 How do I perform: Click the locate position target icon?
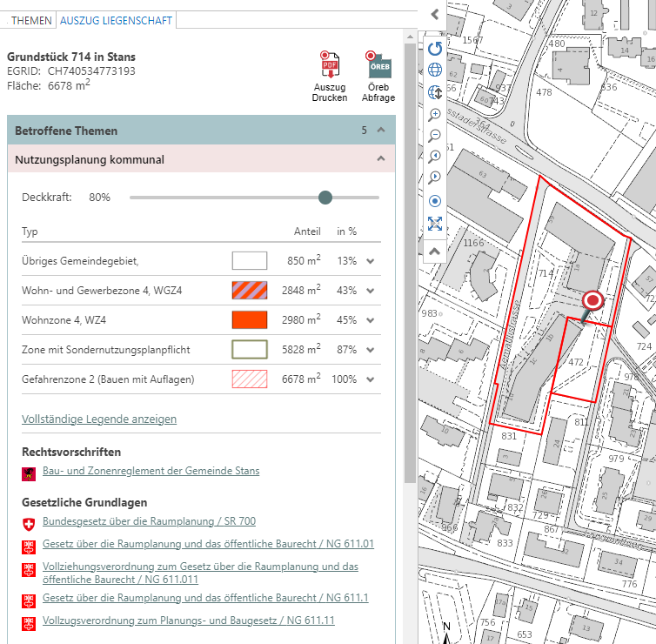[x=435, y=201]
